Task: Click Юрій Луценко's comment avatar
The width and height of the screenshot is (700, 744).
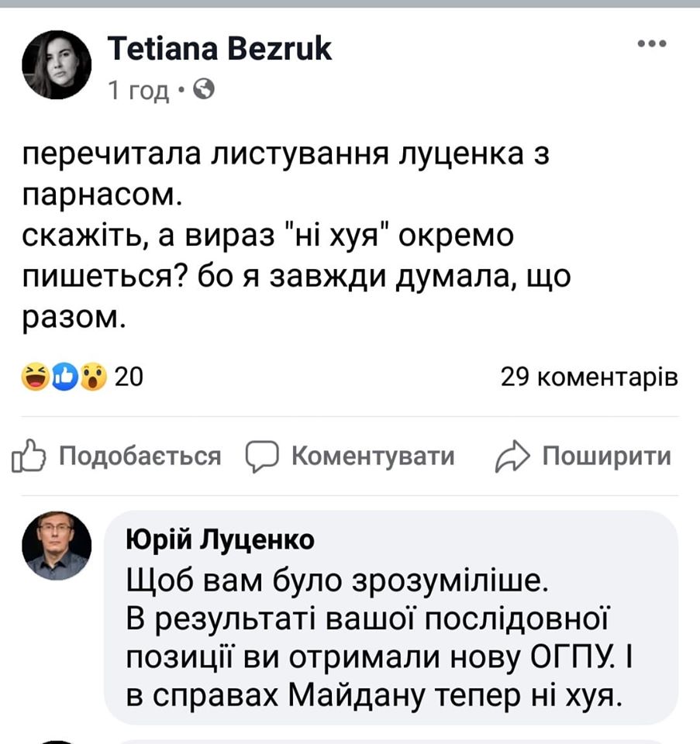Action: tap(57, 546)
